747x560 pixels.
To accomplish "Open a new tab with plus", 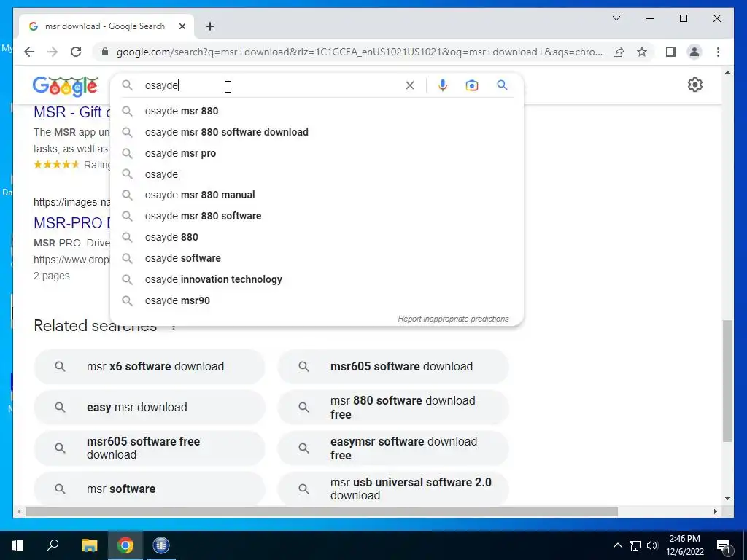I will (210, 26).
